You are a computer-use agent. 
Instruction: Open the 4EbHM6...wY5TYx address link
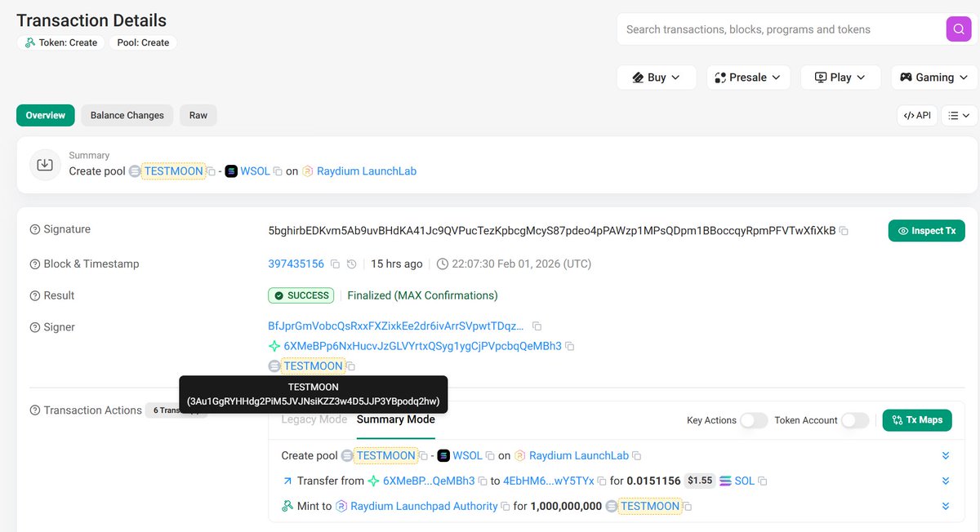(x=549, y=481)
